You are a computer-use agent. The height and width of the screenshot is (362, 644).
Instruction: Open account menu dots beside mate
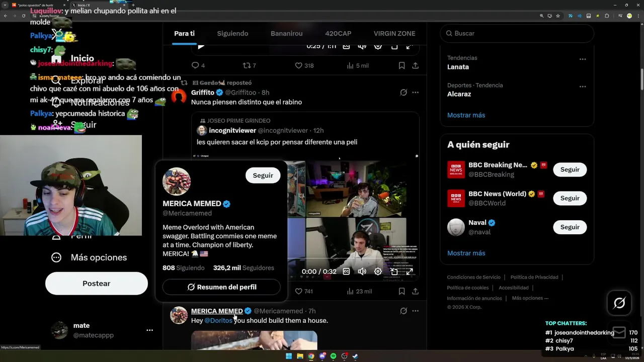tap(149, 330)
